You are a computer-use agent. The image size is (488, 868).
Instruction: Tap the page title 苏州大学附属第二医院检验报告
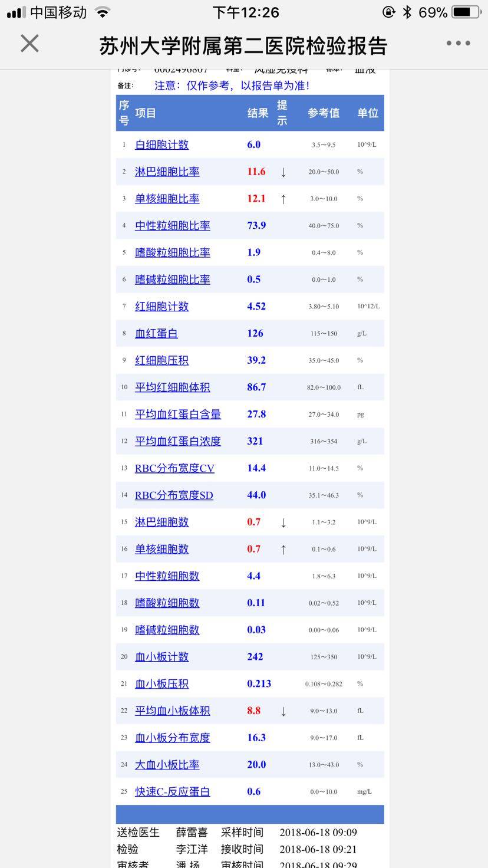(243, 45)
